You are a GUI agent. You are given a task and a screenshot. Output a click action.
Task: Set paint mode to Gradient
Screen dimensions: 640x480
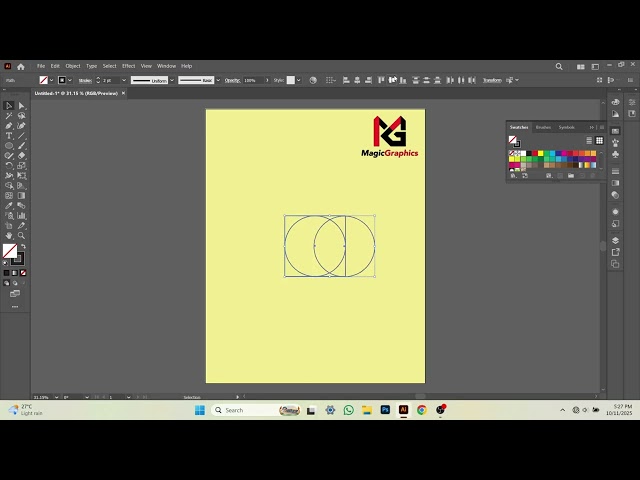[15, 273]
